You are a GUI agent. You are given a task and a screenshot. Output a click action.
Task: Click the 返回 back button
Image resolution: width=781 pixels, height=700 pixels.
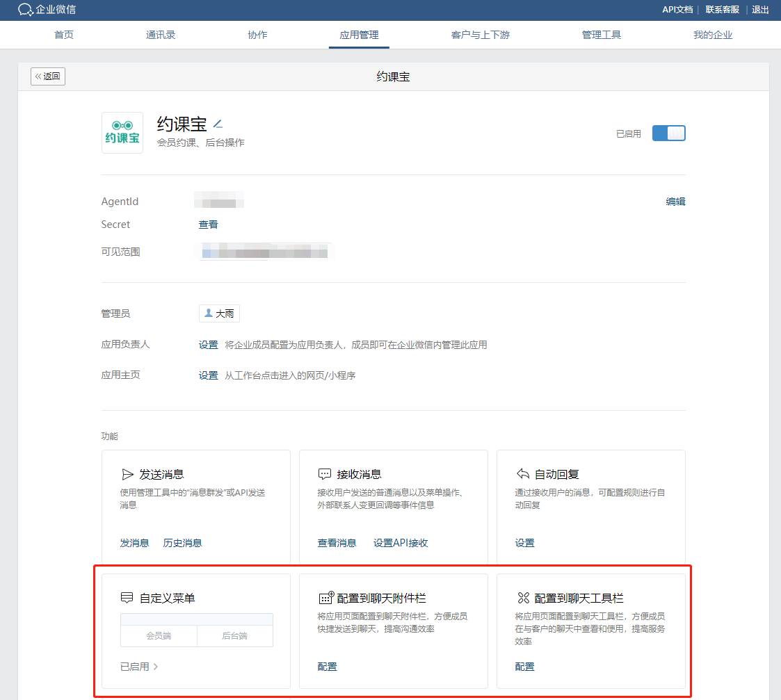pos(48,76)
